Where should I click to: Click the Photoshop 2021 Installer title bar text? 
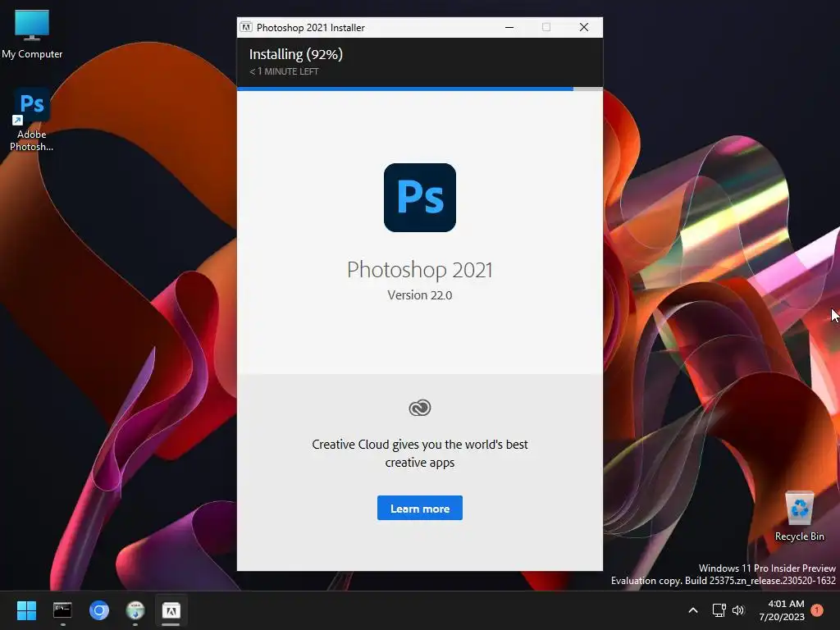(310, 28)
